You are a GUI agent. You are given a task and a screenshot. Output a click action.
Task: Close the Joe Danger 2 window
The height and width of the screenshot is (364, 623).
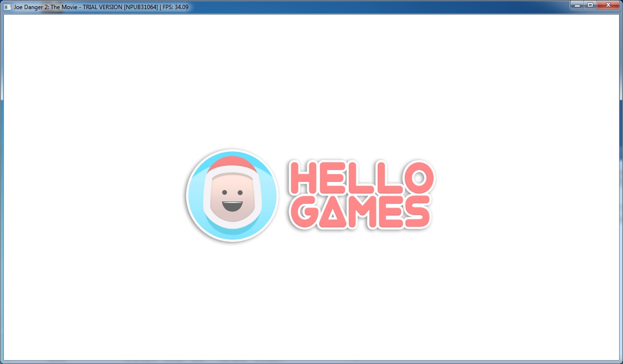tap(608, 5)
